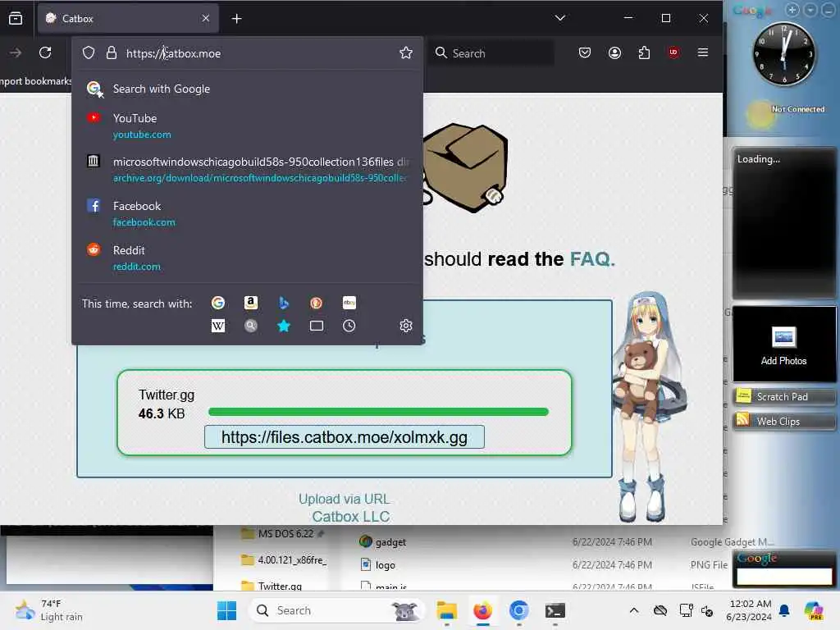Click the green Twitter.gg upload progress bar

coord(378,412)
